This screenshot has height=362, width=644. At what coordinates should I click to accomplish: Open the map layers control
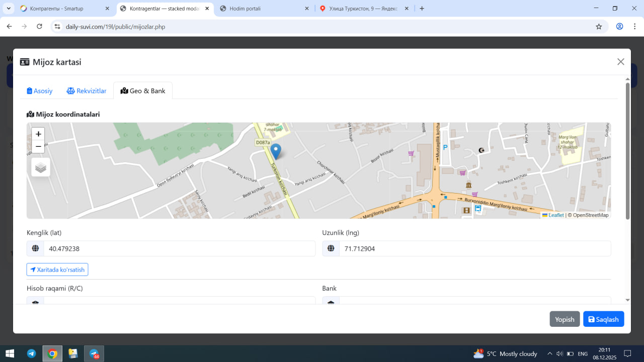pyautogui.click(x=41, y=167)
